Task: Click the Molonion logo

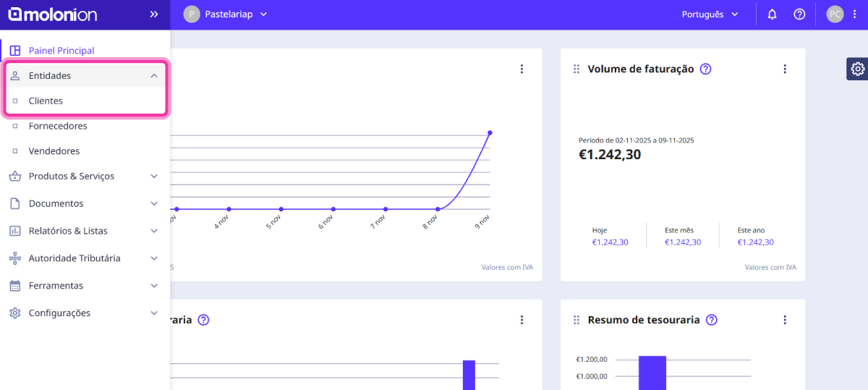Action: point(52,14)
